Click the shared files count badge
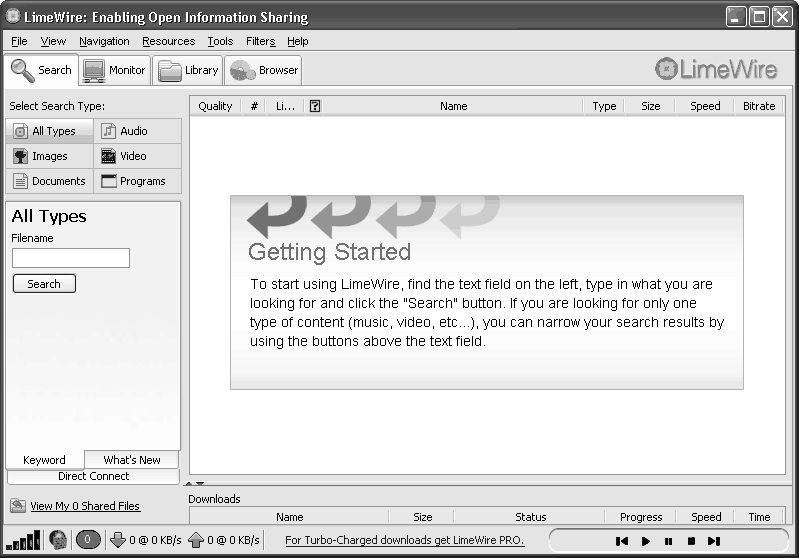This screenshot has height=558, width=799. 87,540
